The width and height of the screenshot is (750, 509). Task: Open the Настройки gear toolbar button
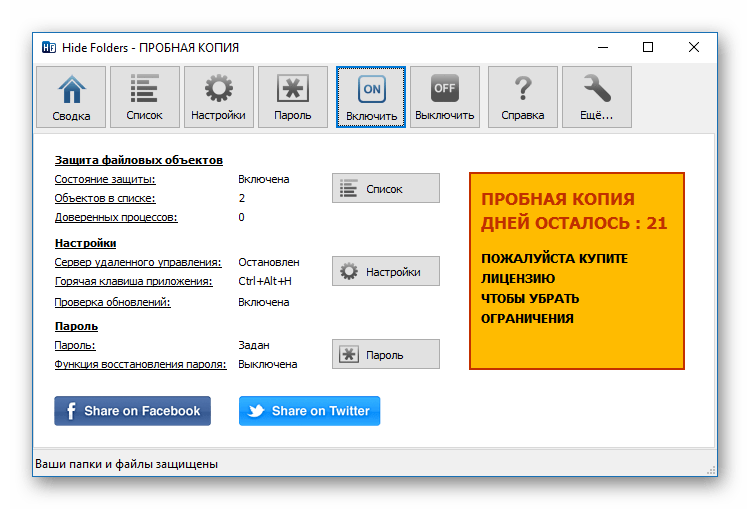[x=219, y=97]
